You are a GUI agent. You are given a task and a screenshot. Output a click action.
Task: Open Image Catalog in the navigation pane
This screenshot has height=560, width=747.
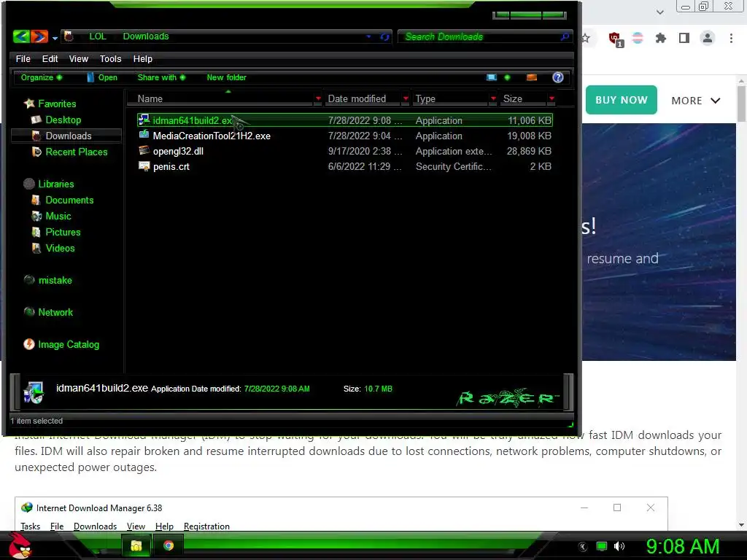[69, 344]
